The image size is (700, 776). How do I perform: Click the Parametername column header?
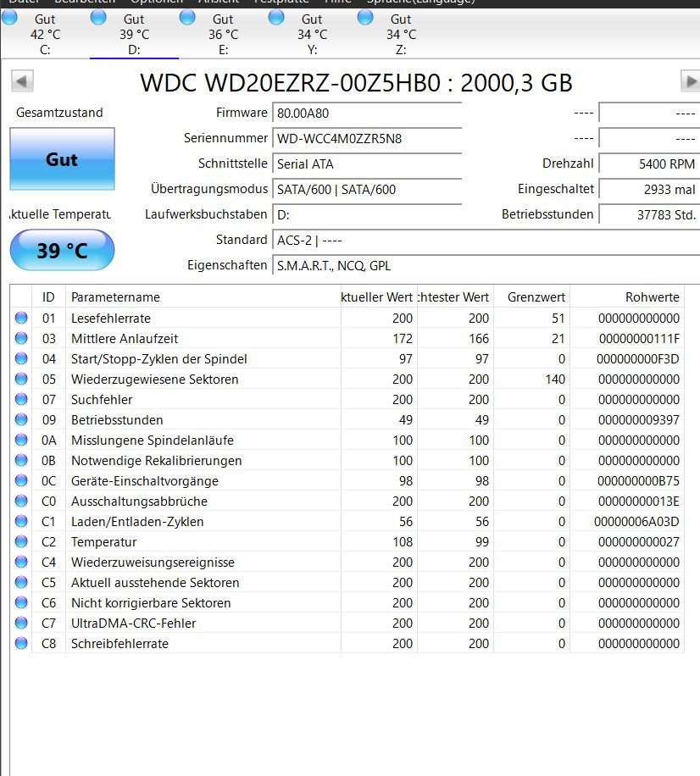tap(203, 297)
